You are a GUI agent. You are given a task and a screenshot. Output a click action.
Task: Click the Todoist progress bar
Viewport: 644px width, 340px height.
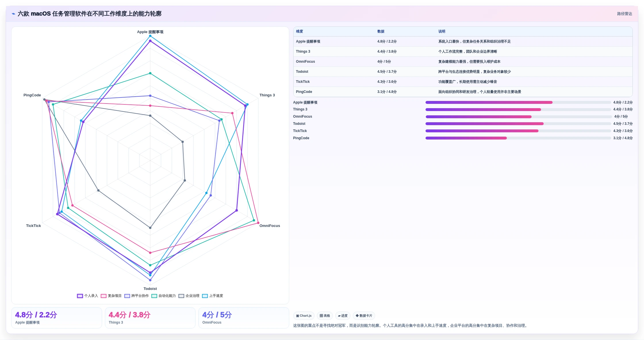click(518, 124)
